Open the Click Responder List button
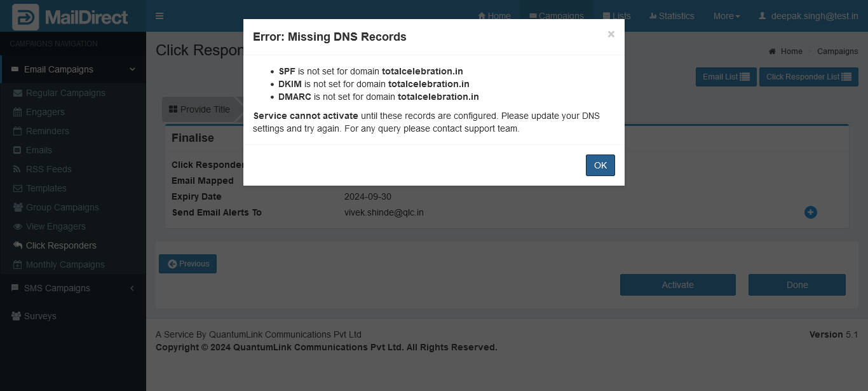 [x=808, y=77]
